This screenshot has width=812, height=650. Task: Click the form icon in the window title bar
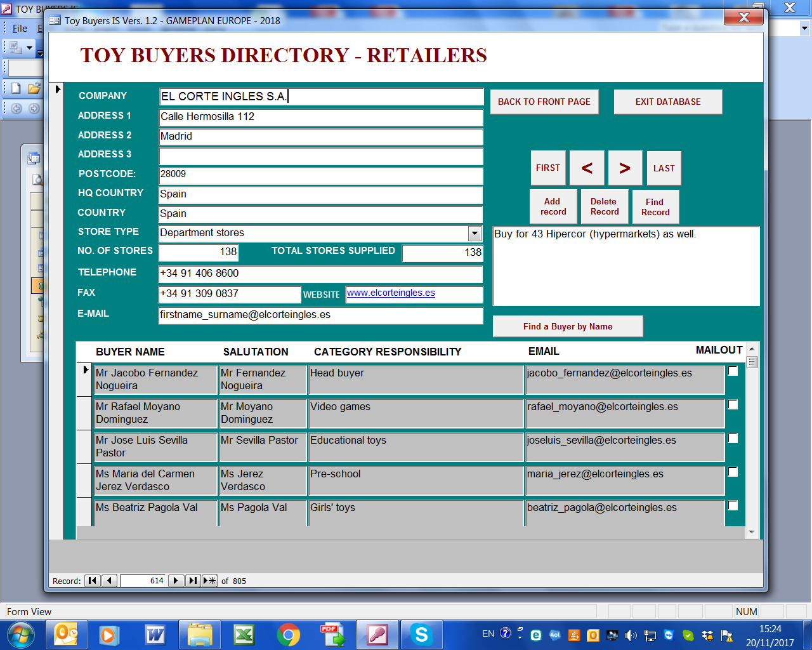(55, 20)
